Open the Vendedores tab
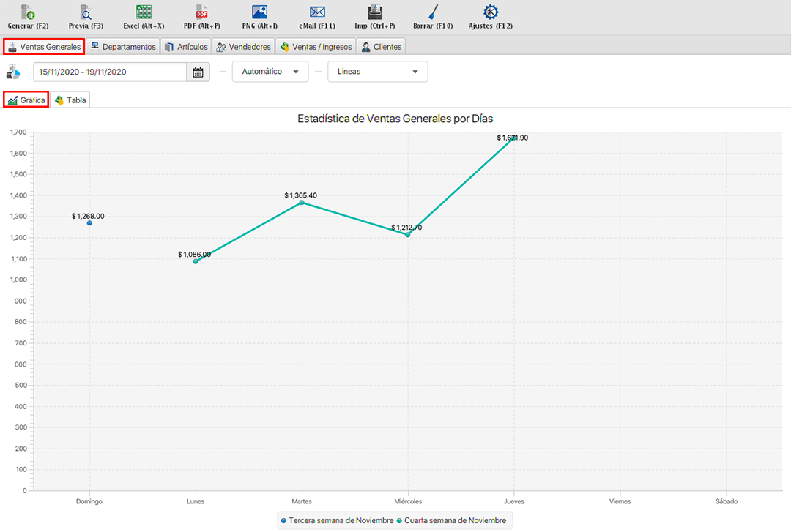The width and height of the screenshot is (791, 532). coord(244,47)
